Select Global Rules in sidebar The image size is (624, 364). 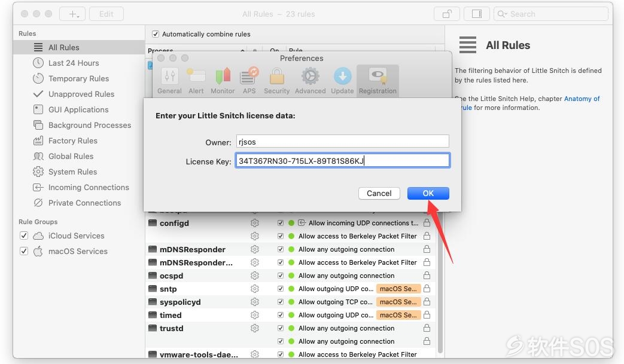[79, 156]
